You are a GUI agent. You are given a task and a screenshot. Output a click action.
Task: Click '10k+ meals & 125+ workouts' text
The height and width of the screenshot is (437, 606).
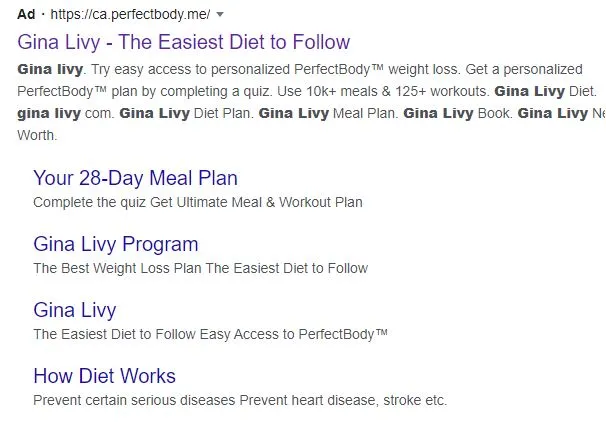(x=398, y=92)
